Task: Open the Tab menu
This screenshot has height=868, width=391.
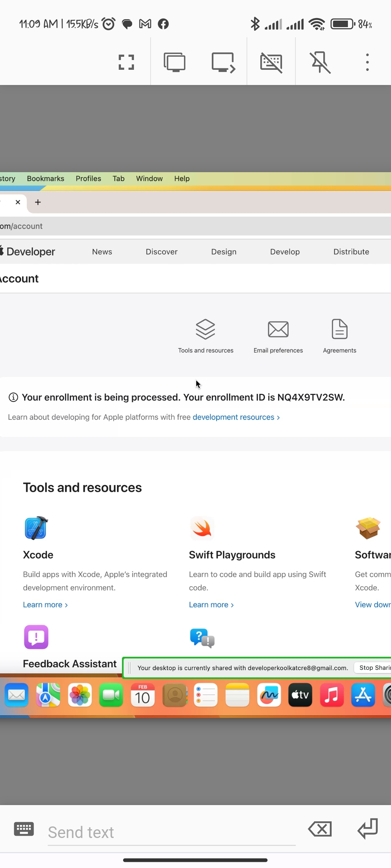Action: tap(118, 179)
